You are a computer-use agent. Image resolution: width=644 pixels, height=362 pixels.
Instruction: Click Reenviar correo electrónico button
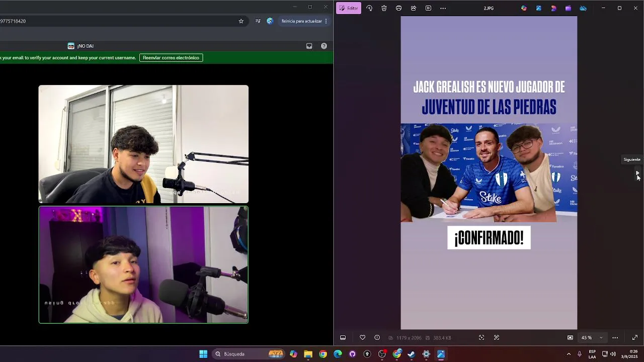171,58
